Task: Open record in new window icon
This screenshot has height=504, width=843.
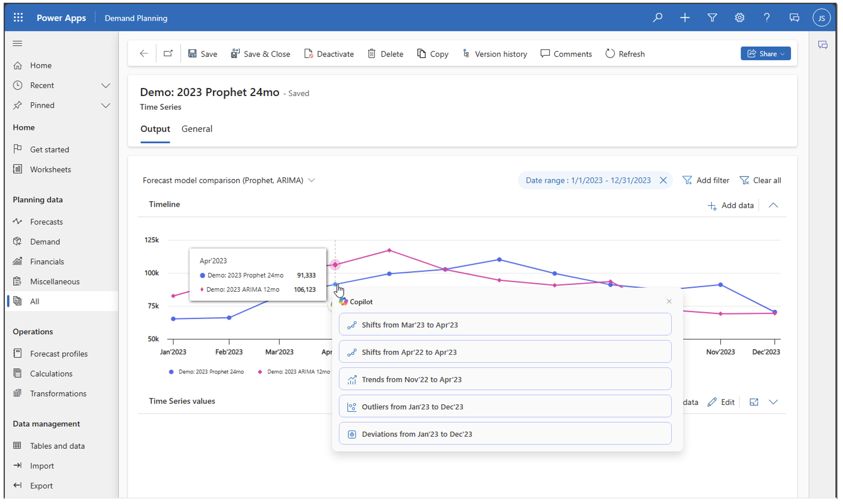Action: [x=168, y=54]
